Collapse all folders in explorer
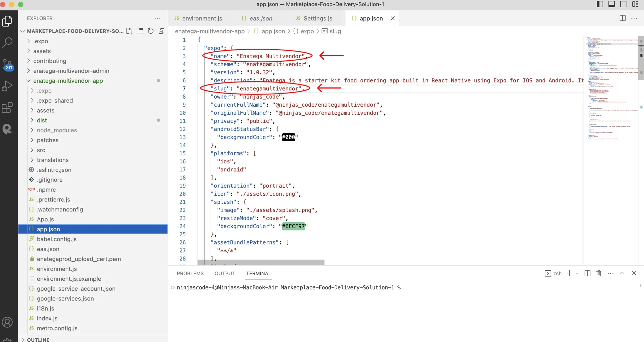Screen dimensions: 644x342 (x=162, y=31)
